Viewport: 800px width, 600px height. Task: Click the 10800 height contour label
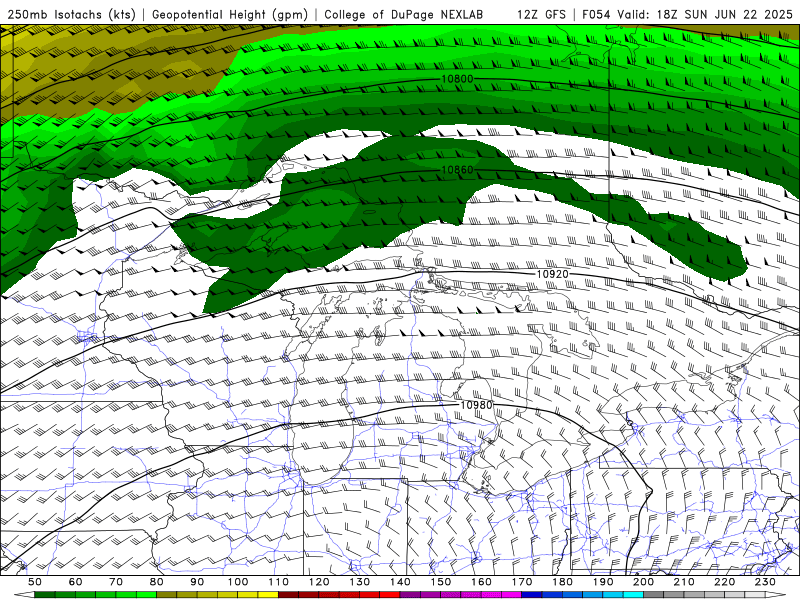coord(457,79)
